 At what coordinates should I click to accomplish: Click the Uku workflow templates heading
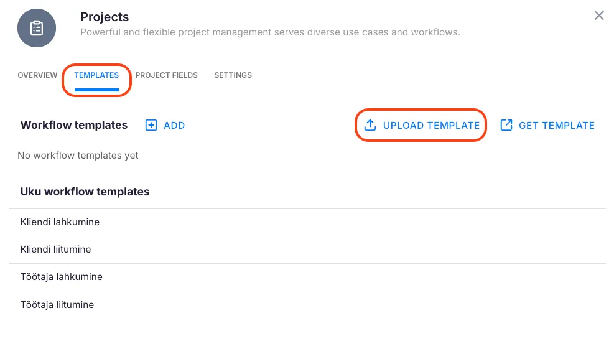tap(85, 192)
